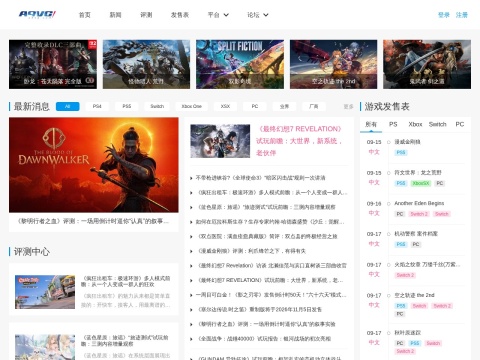Open the 一周目可白金 影之刃零 news item
Screen dimensions: 480x360
(x=271, y=295)
